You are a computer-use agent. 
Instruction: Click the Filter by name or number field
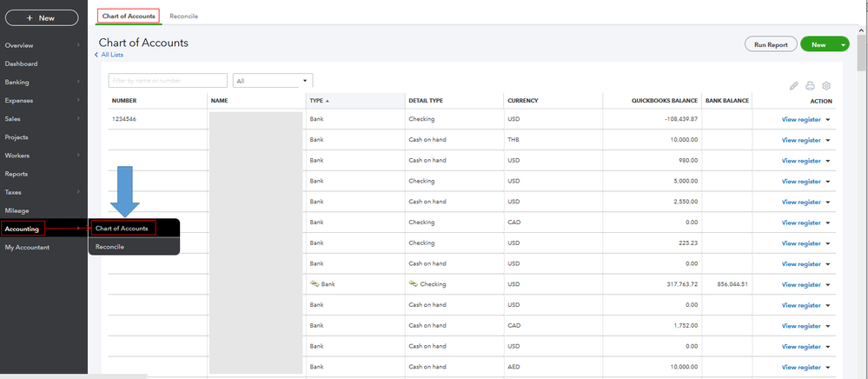pyautogui.click(x=168, y=81)
